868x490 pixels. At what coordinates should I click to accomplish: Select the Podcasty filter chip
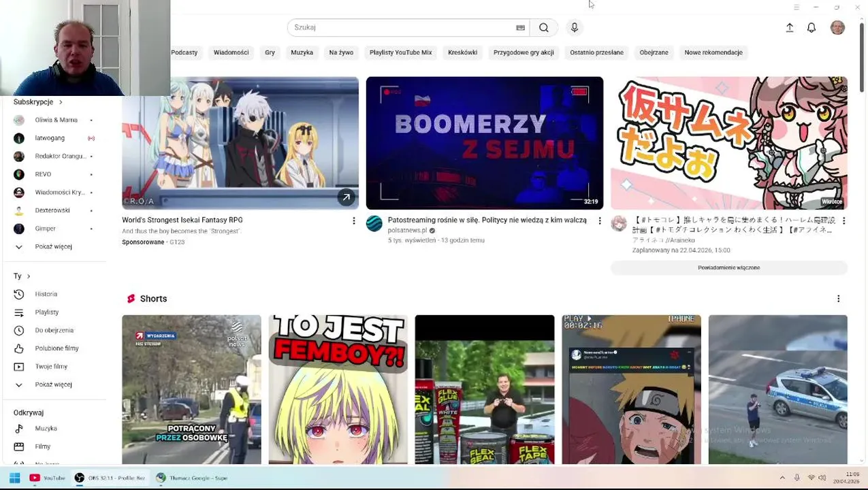(184, 52)
